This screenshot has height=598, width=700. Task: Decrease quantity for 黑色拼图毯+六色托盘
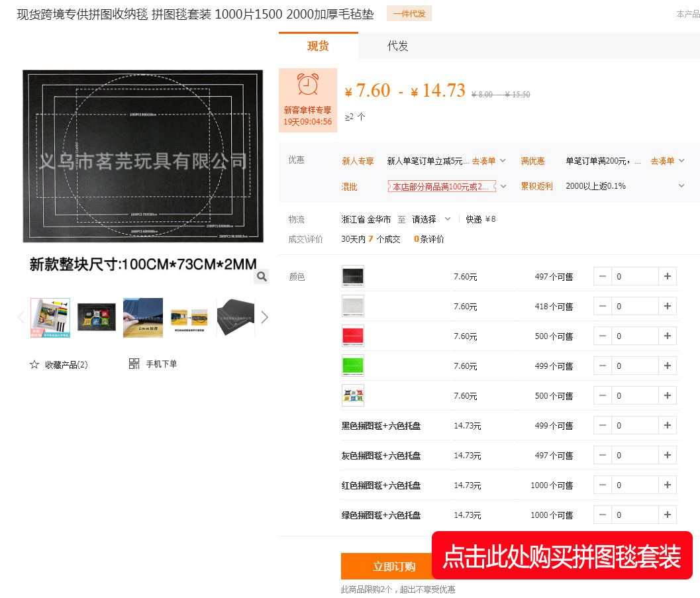[x=602, y=425]
